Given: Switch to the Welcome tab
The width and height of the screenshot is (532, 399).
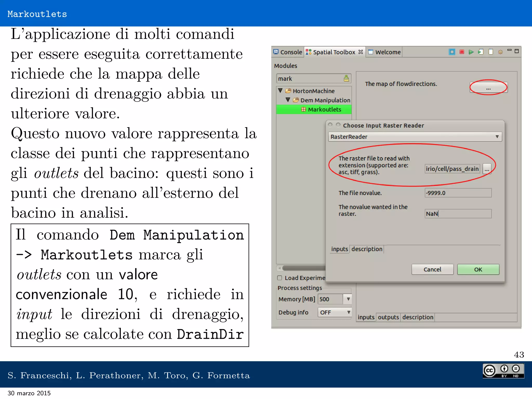Looking at the screenshot, I should tap(384, 52).
